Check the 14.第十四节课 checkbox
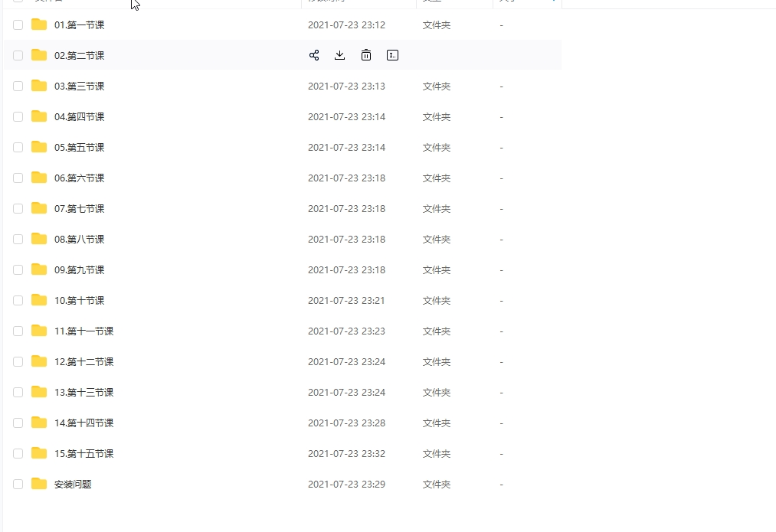 click(18, 423)
